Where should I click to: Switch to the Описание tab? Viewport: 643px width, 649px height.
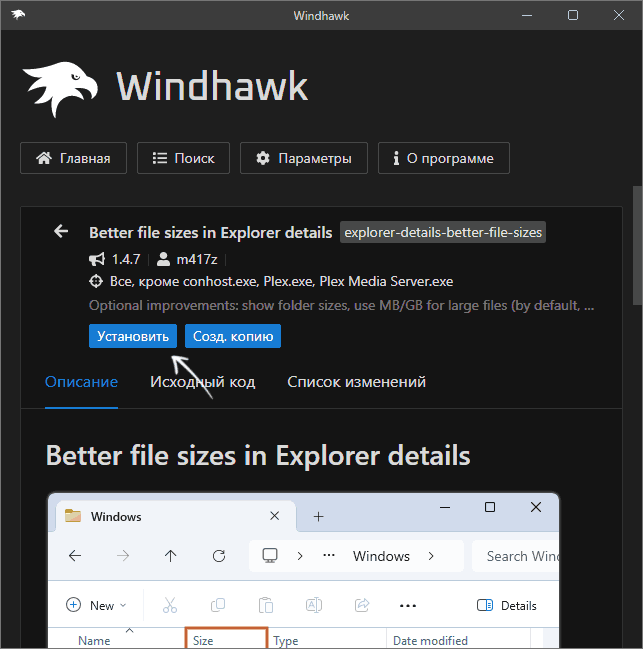(x=81, y=382)
